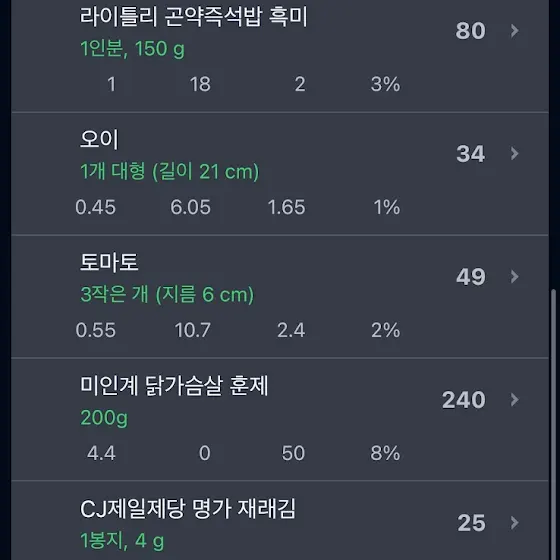Tap the 80 calorie value
Screen dimensions: 560x560
pos(470,31)
